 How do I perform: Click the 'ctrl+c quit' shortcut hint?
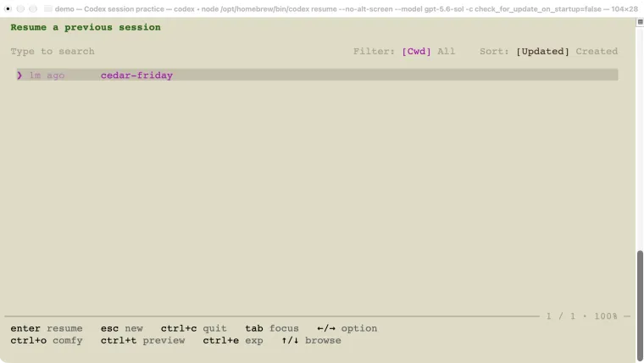click(x=193, y=328)
